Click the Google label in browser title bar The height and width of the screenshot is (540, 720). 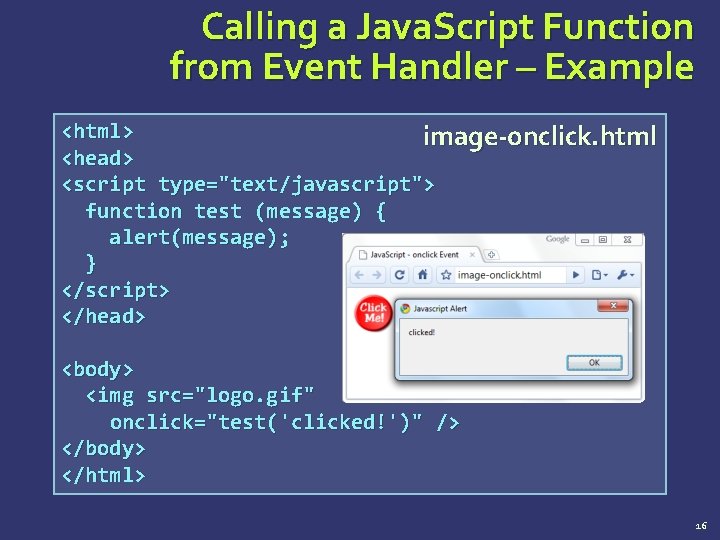[x=557, y=239]
